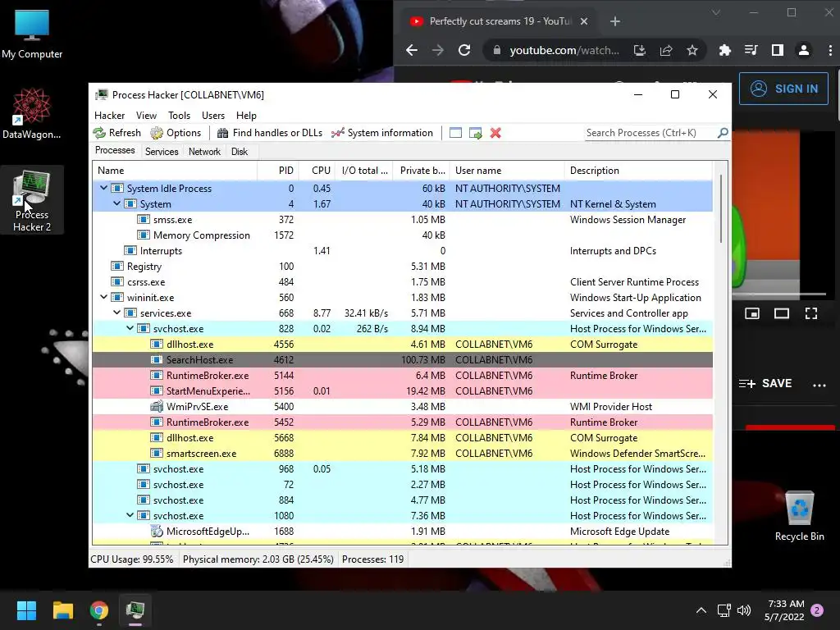Select the DataWagon desktop shortcut
The height and width of the screenshot is (630, 840).
tap(32, 114)
